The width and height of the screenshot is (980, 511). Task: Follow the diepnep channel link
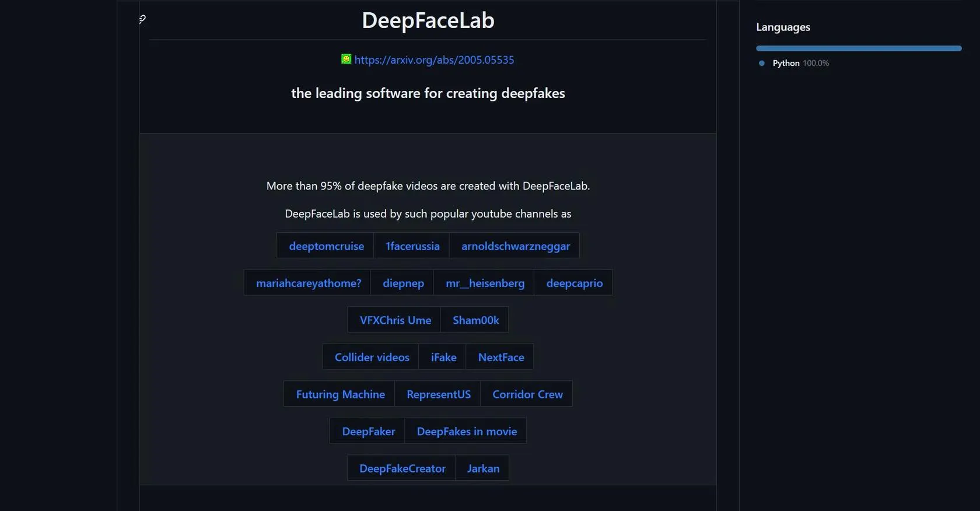click(x=404, y=283)
